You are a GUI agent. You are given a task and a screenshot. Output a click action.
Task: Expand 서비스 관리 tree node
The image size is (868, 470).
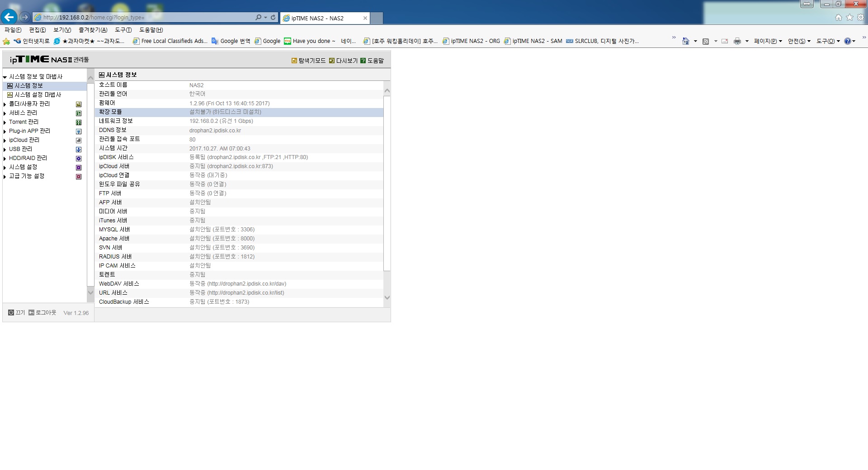5,113
